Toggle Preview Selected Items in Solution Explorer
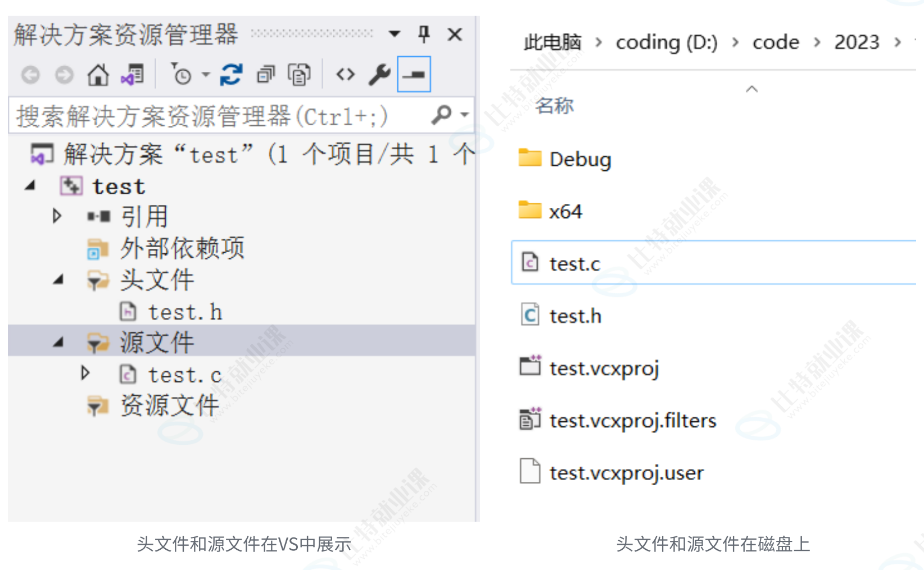This screenshot has width=924, height=570. pos(413,74)
